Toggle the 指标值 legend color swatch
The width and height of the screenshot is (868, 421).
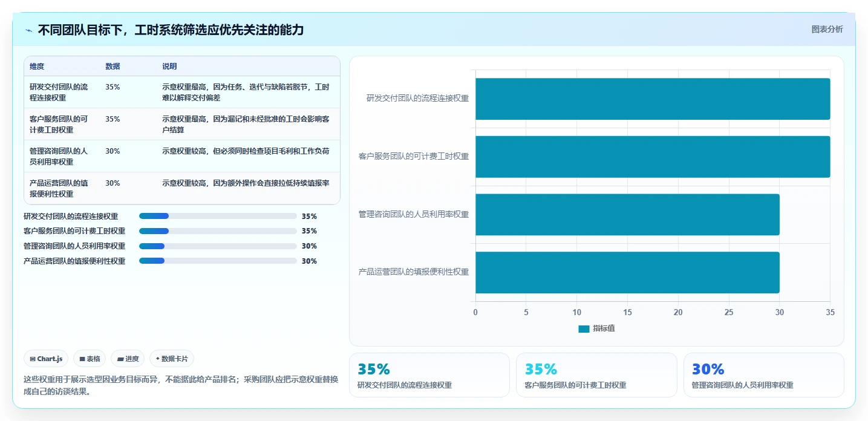pyautogui.click(x=584, y=328)
